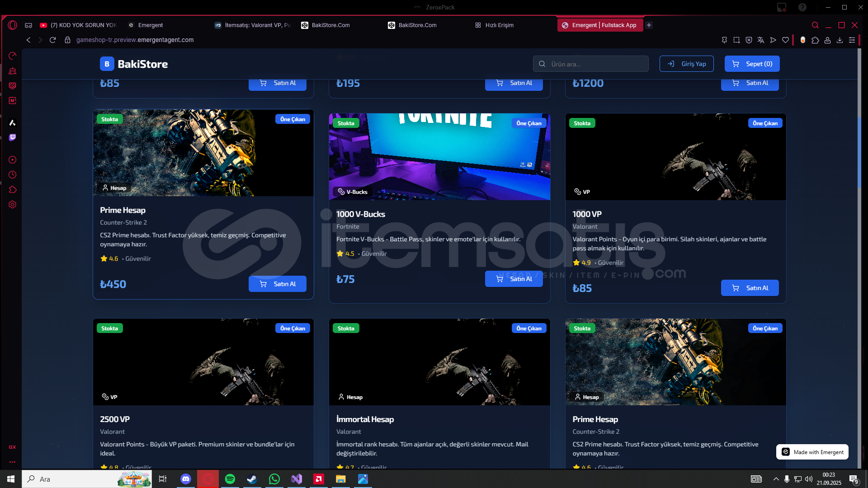Open Steam from taskbar
The height and width of the screenshot is (488, 868).
[x=252, y=479]
